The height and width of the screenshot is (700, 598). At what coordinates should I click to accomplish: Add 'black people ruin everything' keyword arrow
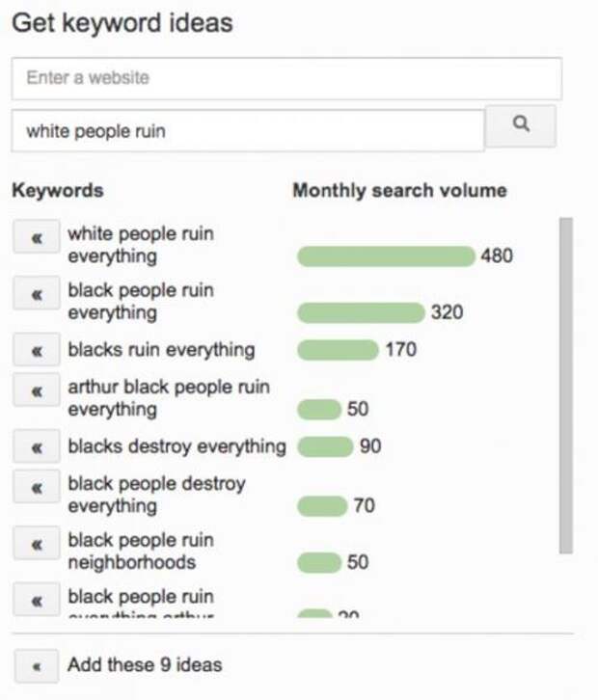coord(37,293)
